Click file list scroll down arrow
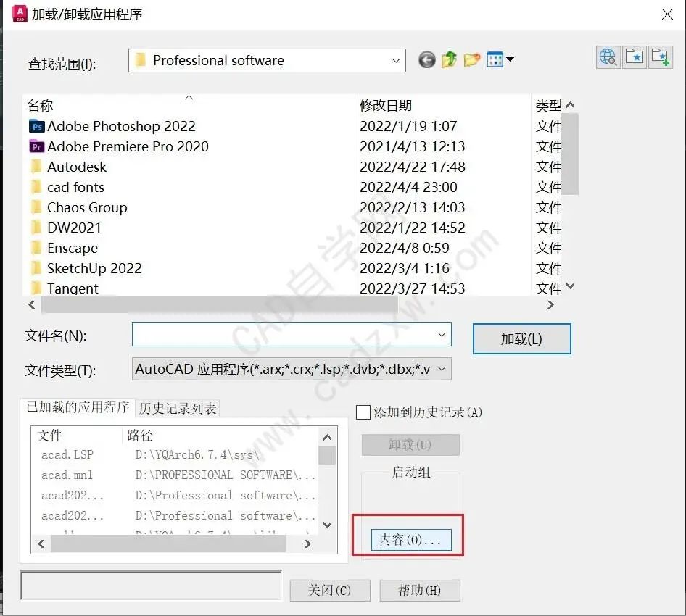 [570, 286]
